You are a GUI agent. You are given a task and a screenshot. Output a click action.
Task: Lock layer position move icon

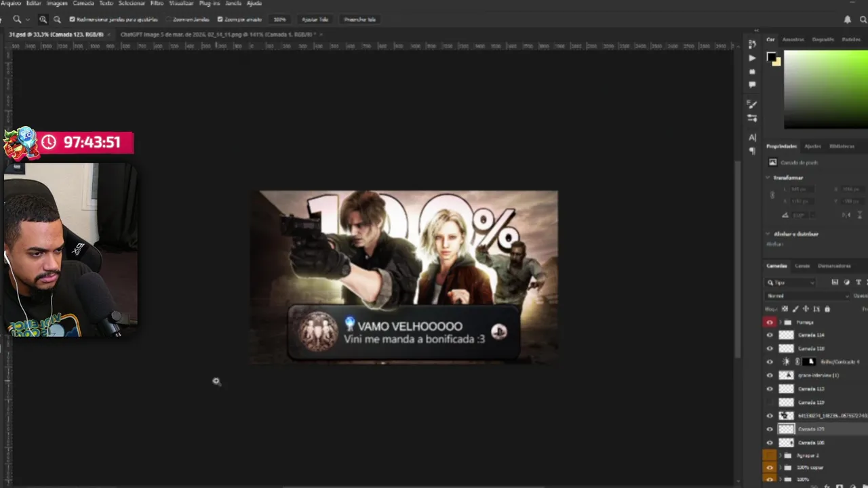click(x=806, y=309)
